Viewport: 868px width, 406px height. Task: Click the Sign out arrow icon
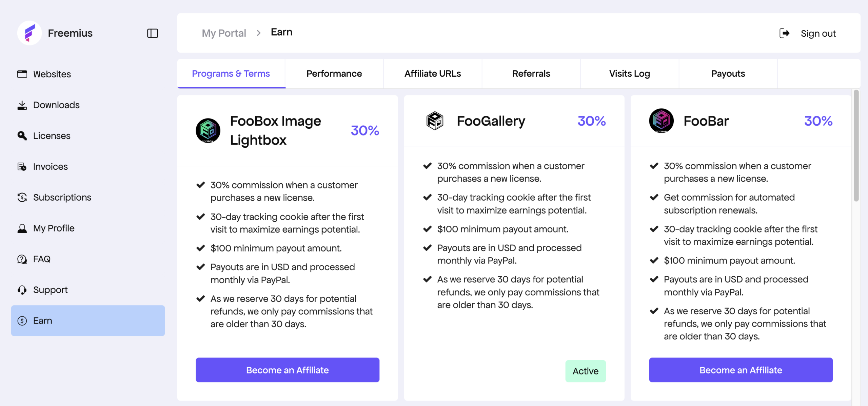coord(784,33)
